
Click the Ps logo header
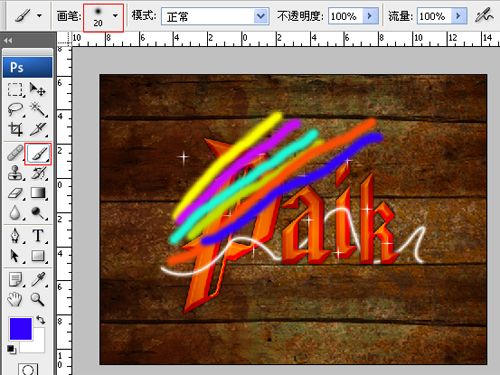pyautogui.click(x=28, y=67)
